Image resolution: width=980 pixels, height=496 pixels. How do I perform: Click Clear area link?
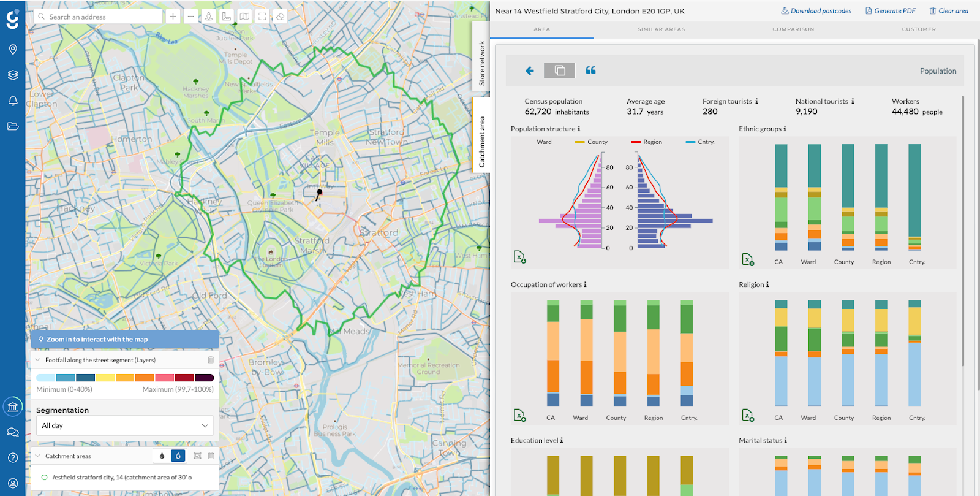tap(949, 11)
